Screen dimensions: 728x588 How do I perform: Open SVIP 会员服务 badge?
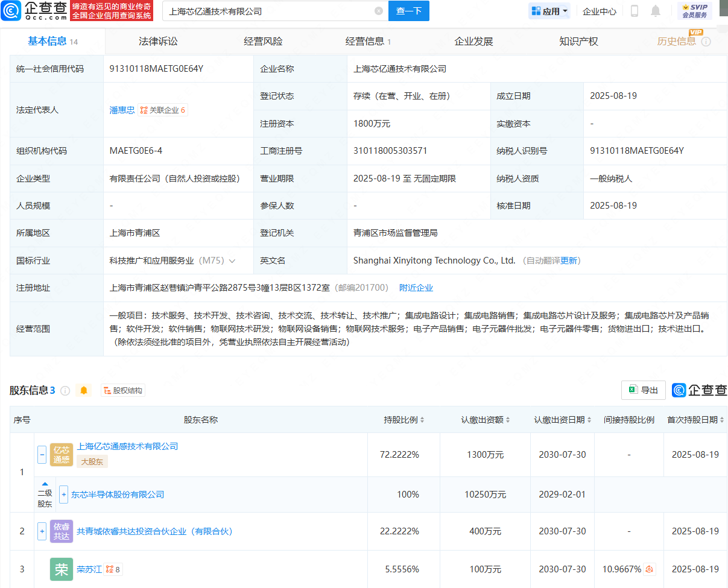point(695,11)
